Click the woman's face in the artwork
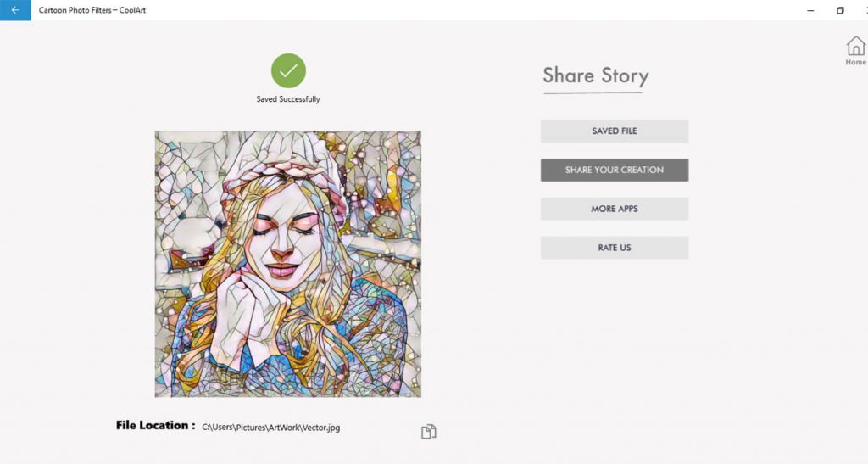The width and height of the screenshot is (868, 464). point(282,238)
